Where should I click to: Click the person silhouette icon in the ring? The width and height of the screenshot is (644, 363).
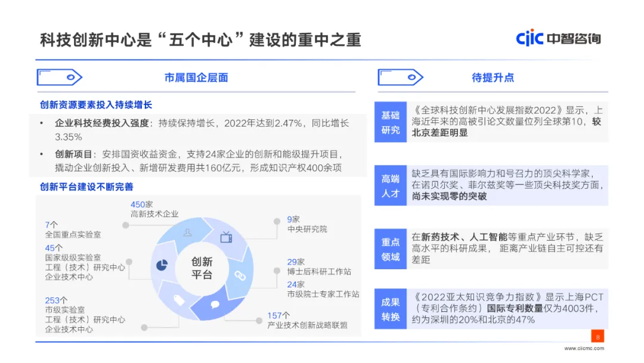187,232
